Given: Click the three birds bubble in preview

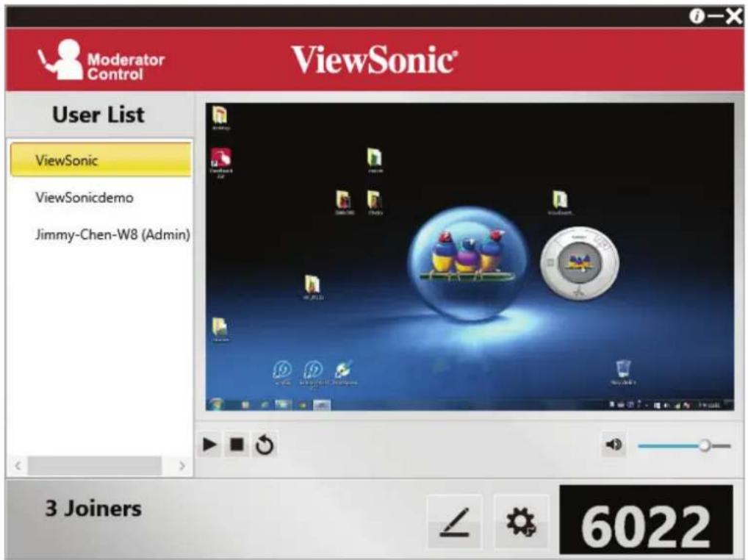Looking at the screenshot, I should coord(468,265).
